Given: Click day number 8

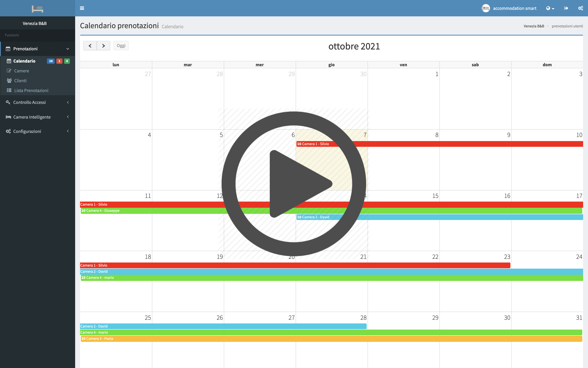Looking at the screenshot, I should click(437, 135).
